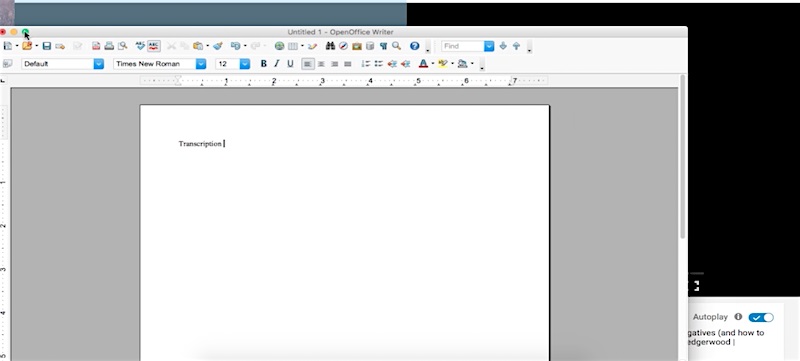Save the document with the floppy icon
This screenshot has height=361, width=800.
pos(46,46)
